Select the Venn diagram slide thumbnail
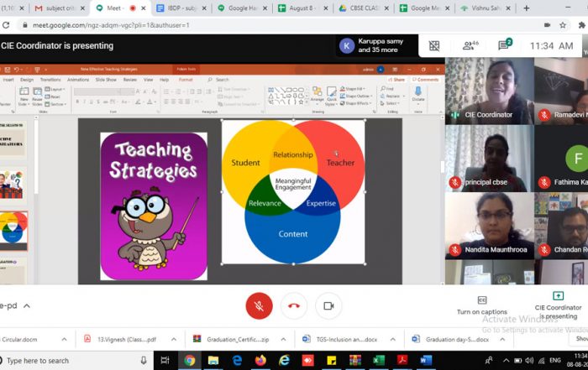Viewport: 588px width, 370px height. point(13,231)
